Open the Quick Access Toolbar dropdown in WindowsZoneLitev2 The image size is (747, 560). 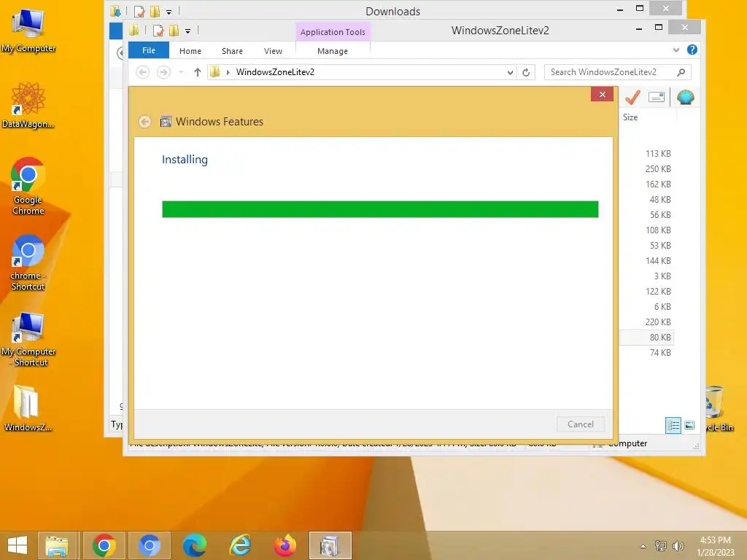point(187,31)
